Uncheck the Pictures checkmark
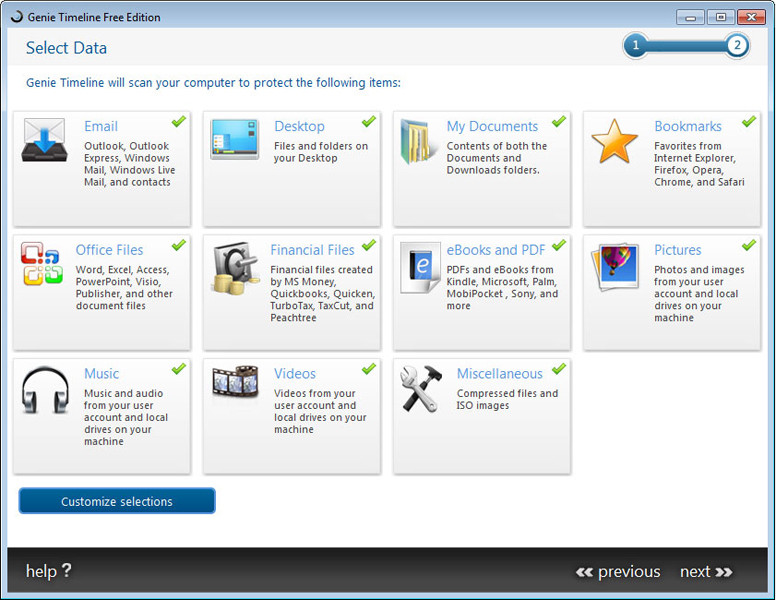 click(749, 245)
